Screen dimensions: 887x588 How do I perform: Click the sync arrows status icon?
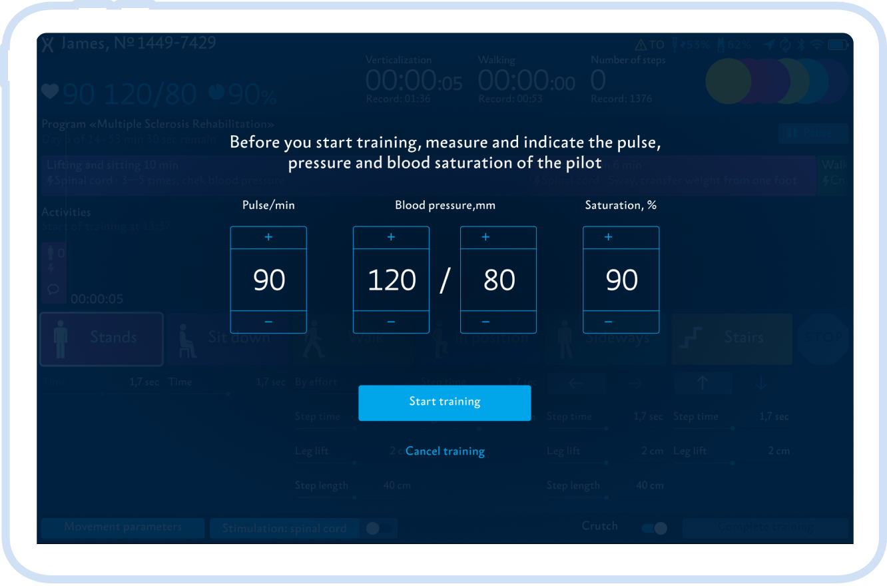786,45
